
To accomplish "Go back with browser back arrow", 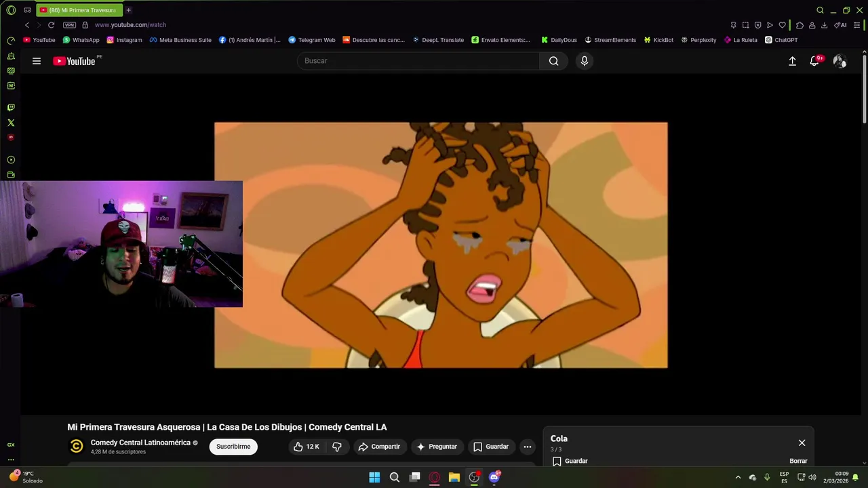I will click(x=26, y=25).
